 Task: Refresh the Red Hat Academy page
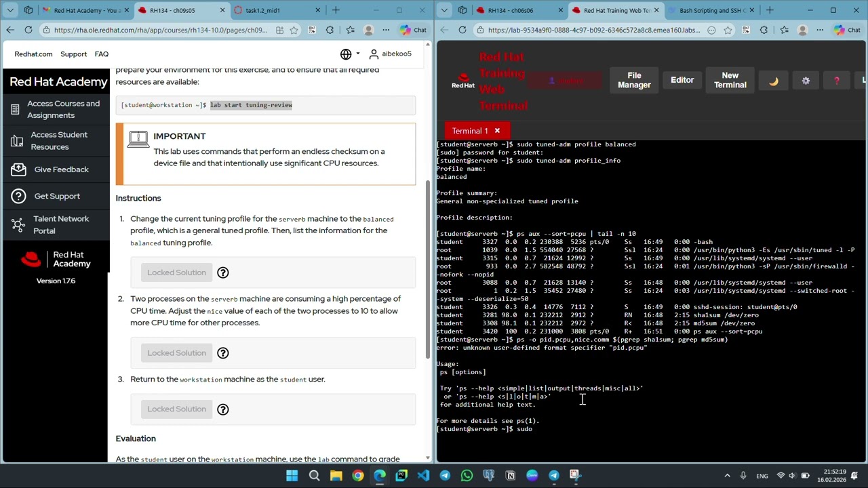tap(28, 30)
